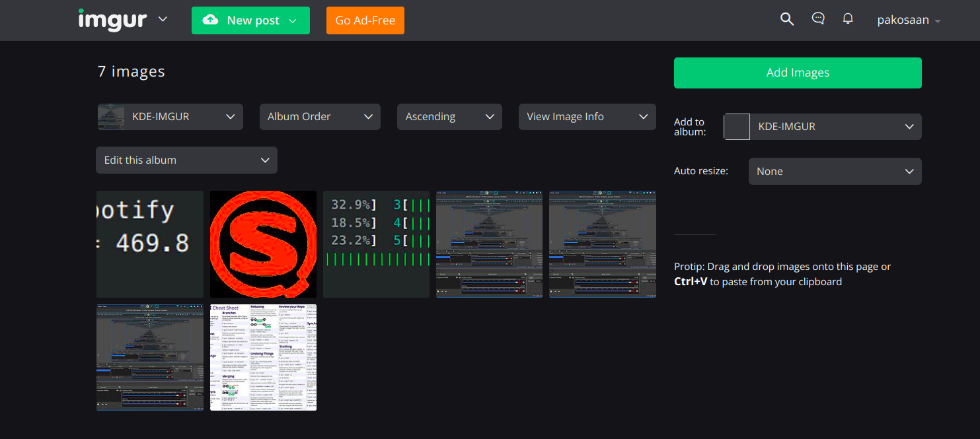The image size is (980, 439).
Task: Click the New post button
Action: 250,20
